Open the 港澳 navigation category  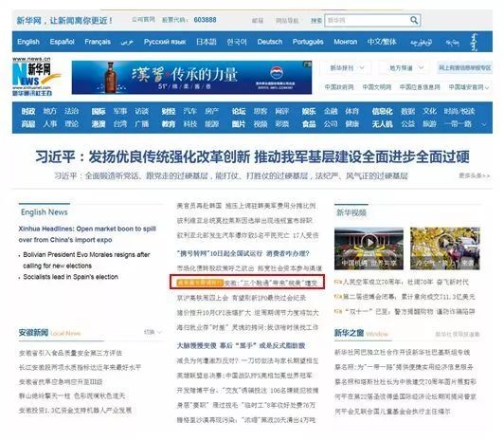coord(99,124)
